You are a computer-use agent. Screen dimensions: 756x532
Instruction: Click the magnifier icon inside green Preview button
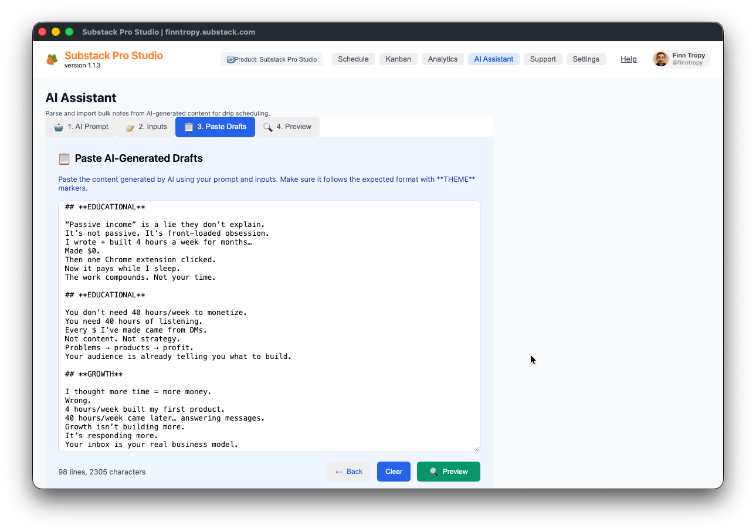click(434, 472)
